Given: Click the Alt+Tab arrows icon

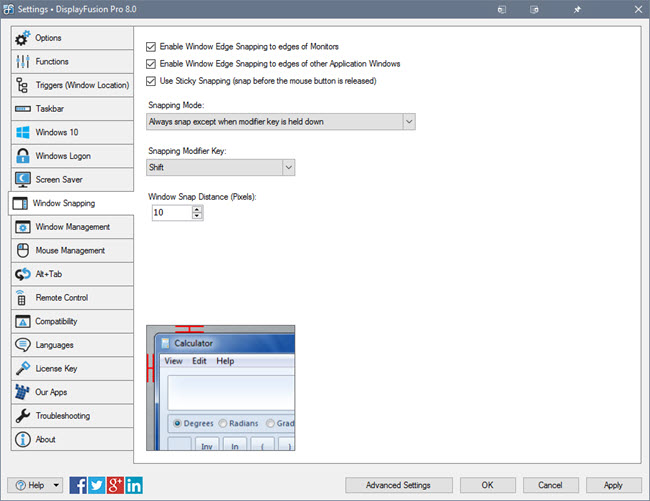Looking at the screenshot, I should [x=22, y=274].
